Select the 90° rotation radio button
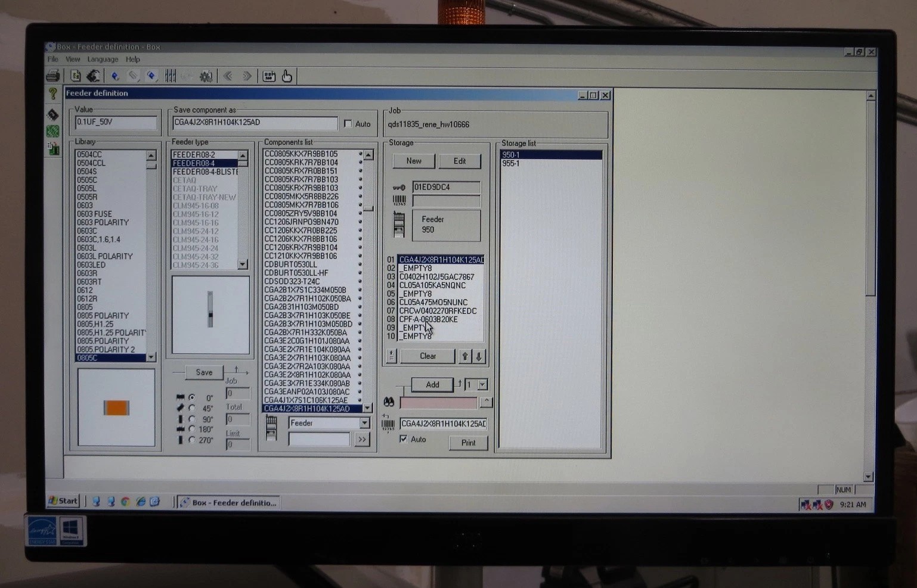917x588 pixels. (192, 419)
